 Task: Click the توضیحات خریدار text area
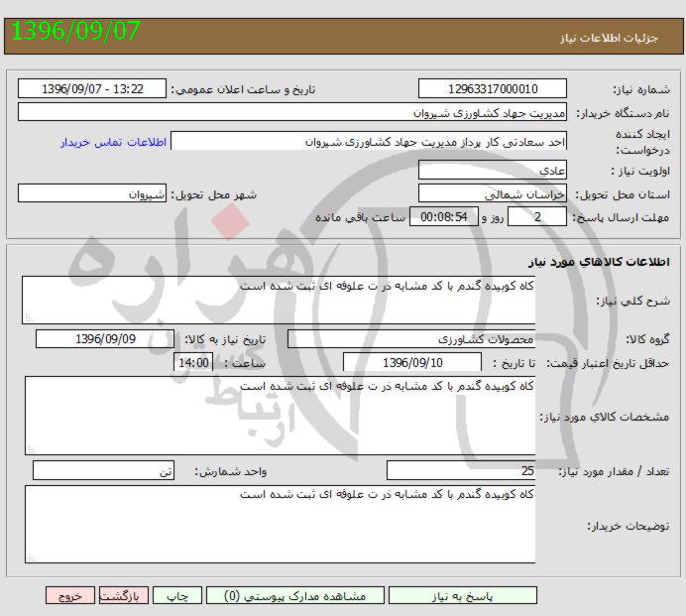(x=281, y=524)
